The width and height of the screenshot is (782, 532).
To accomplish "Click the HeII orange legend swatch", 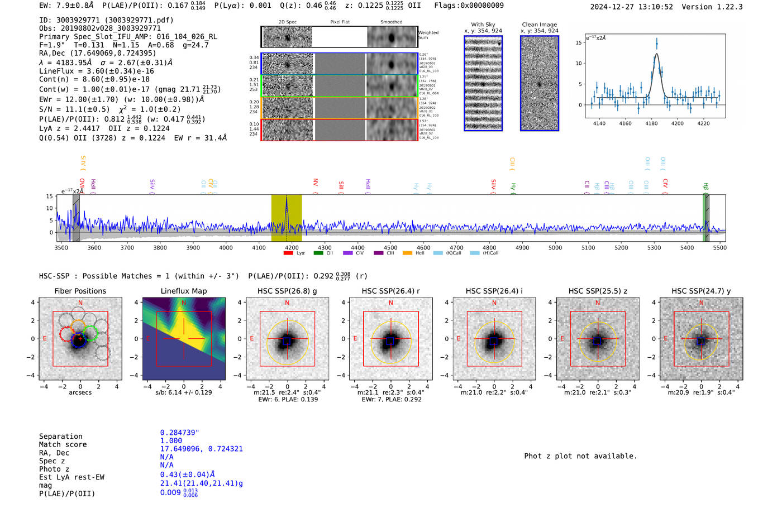I will [408, 253].
